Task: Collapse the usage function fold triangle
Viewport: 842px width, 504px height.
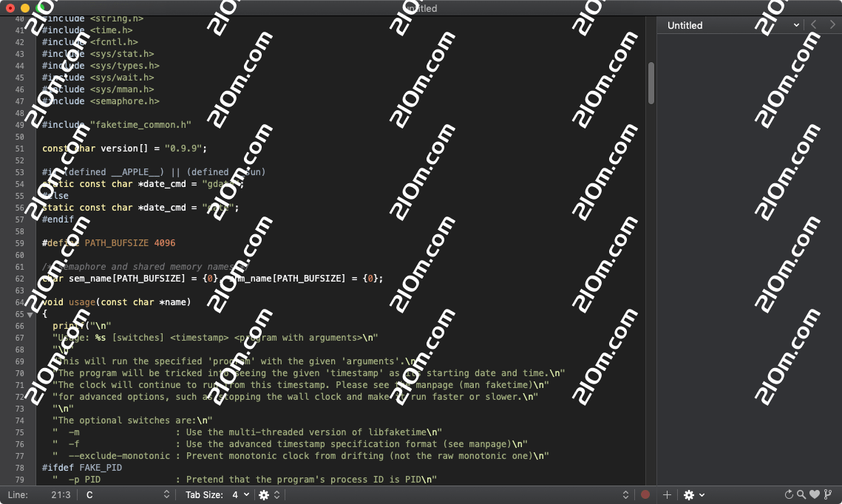Action: click(x=30, y=314)
